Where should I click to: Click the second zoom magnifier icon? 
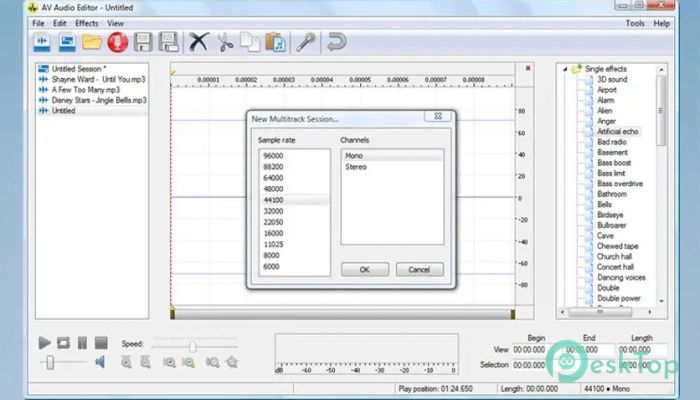pos(145,362)
